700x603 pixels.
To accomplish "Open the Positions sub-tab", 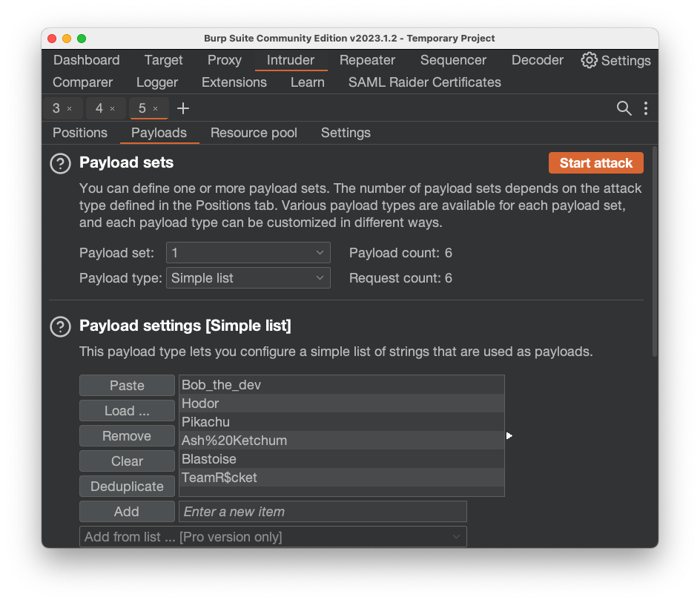I will 80,133.
